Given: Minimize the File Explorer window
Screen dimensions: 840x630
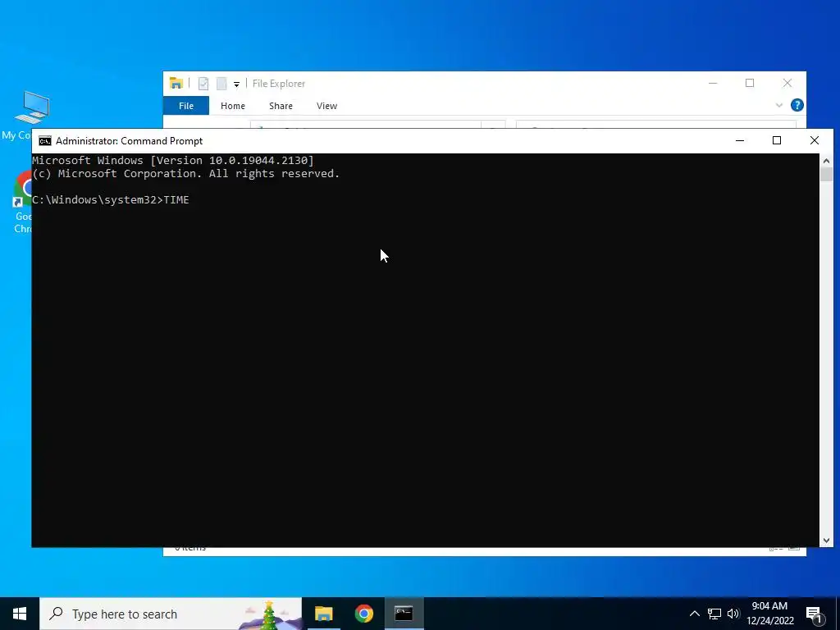Looking at the screenshot, I should tap(713, 83).
